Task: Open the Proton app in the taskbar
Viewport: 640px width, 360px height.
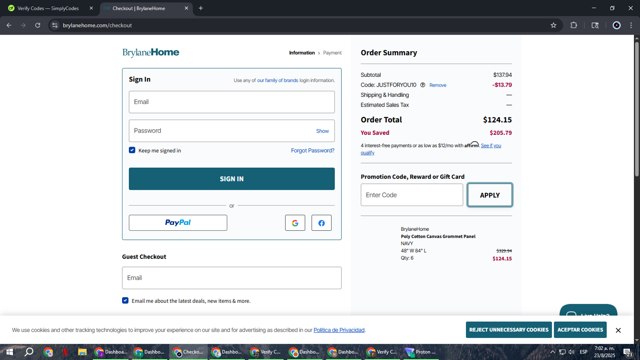Action: (x=420, y=352)
